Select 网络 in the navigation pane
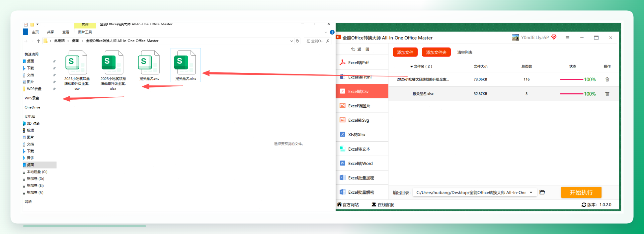This screenshot has width=644, height=234. click(x=28, y=202)
